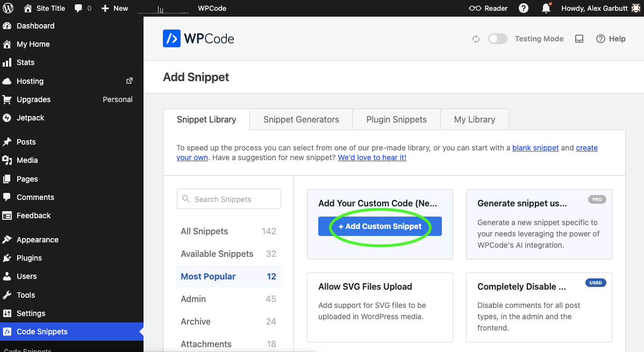Open Hosting in sidebar
This screenshot has height=352, width=644.
pyautogui.click(x=71, y=81)
